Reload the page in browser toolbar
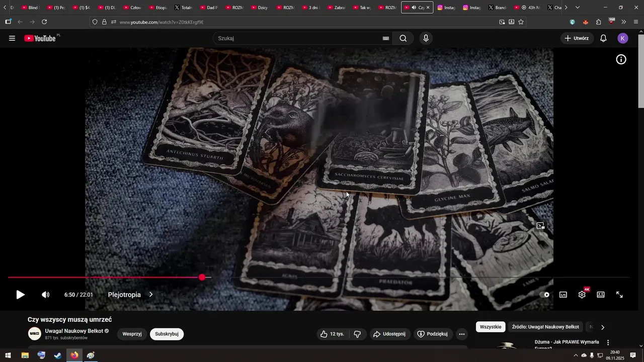644x362 pixels. tap(44, 22)
